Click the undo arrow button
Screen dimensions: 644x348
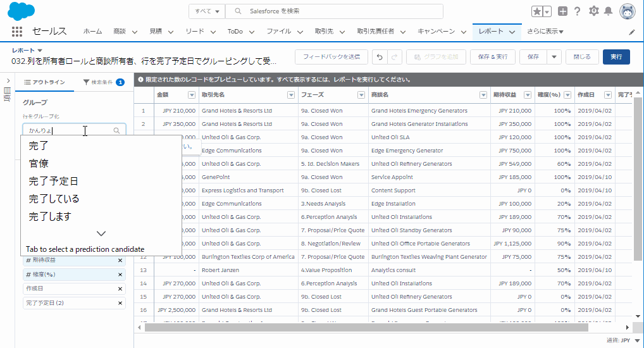coord(380,57)
